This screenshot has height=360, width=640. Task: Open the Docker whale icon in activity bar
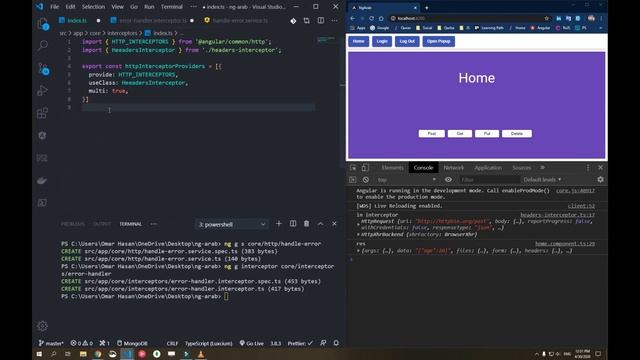point(42,180)
